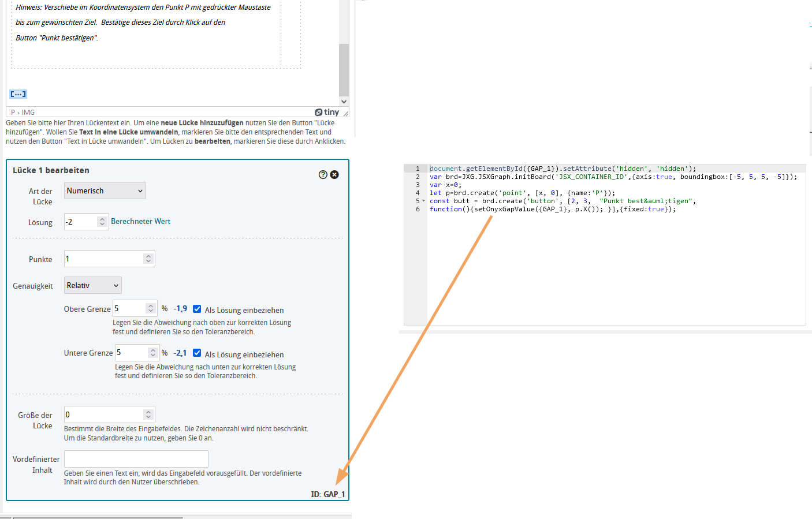Click the gap placeholder icon in the editor
The image size is (812, 519).
pos(17,94)
